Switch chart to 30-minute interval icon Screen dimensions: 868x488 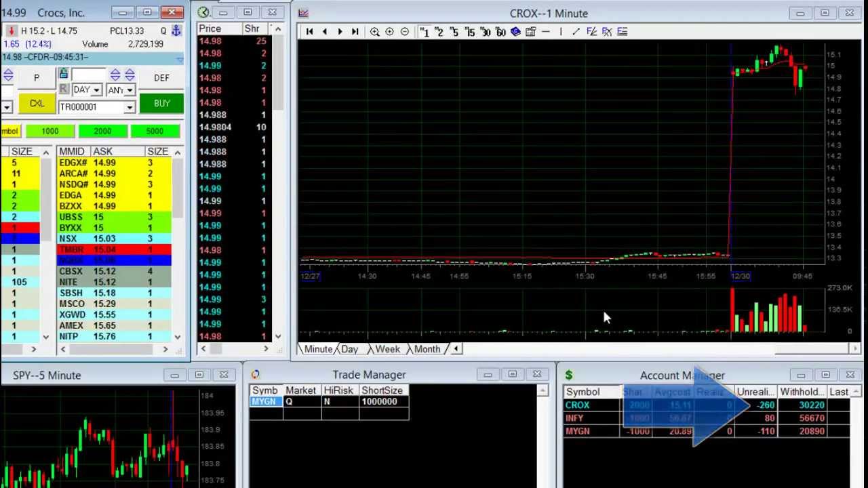(x=486, y=32)
